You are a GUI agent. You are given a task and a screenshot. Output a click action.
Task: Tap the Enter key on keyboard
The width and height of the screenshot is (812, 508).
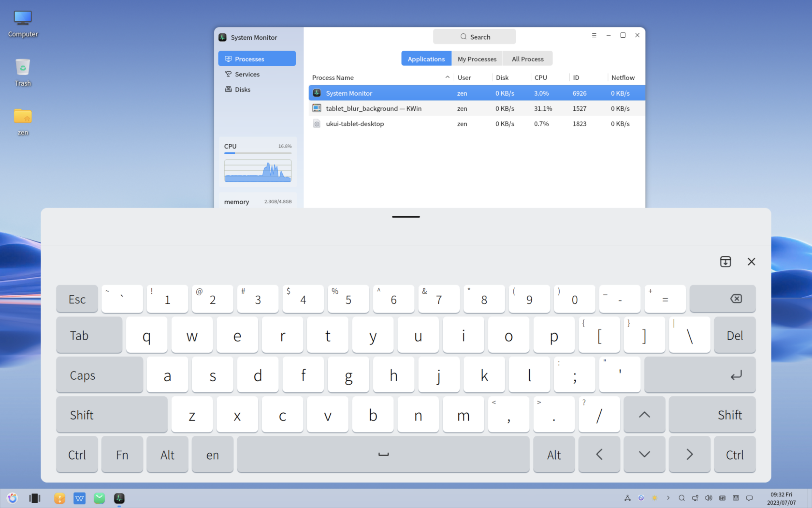tap(700, 375)
